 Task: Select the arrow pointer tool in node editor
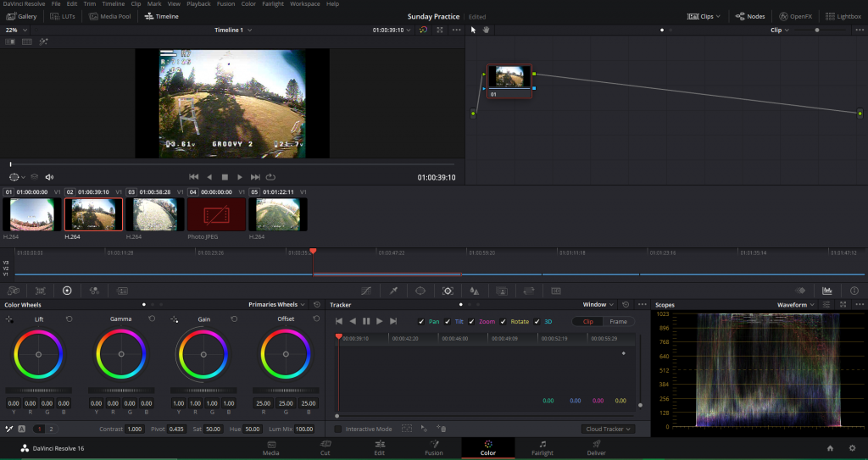[x=473, y=30]
